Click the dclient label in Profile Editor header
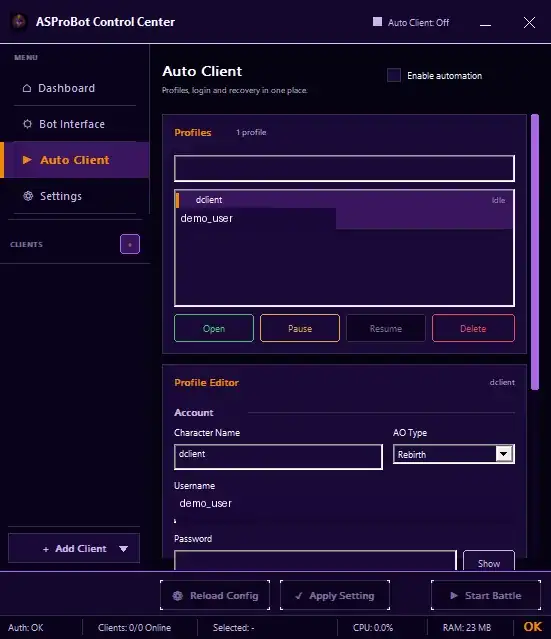 502,382
